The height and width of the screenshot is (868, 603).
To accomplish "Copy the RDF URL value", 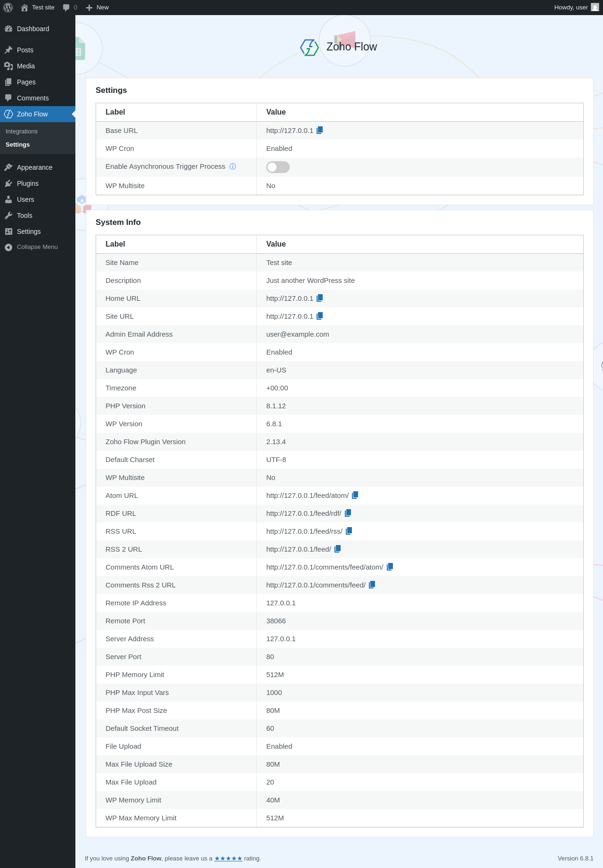I will point(348,513).
